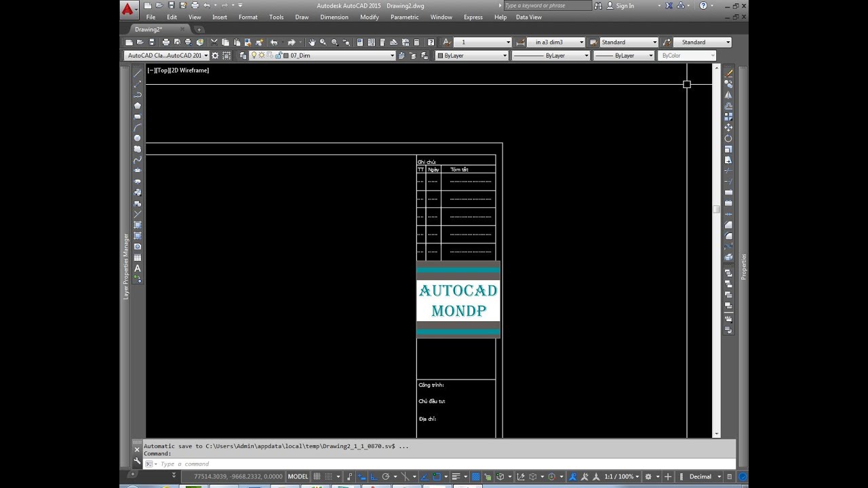Select the Mirror tool

coord(729,95)
